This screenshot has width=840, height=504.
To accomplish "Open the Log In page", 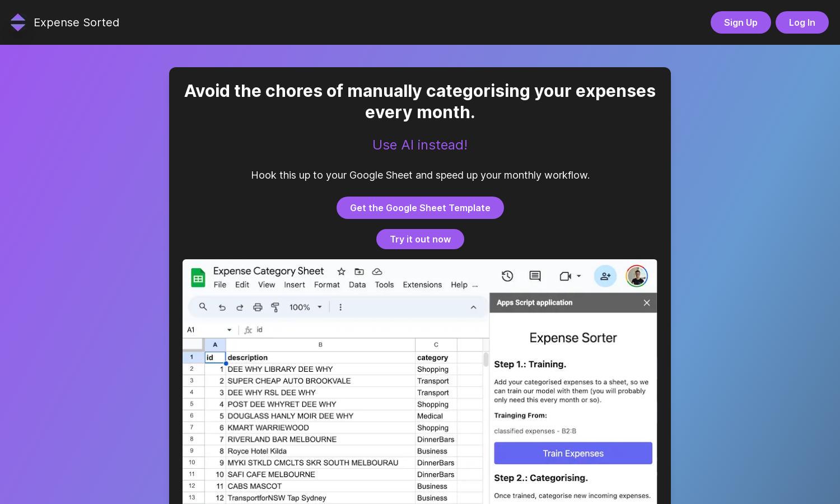I will tap(802, 22).
